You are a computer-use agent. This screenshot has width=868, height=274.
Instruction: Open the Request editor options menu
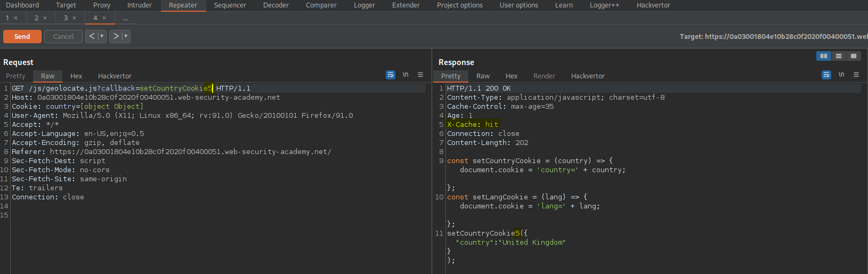pyautogui.click(x=420, y=75)
